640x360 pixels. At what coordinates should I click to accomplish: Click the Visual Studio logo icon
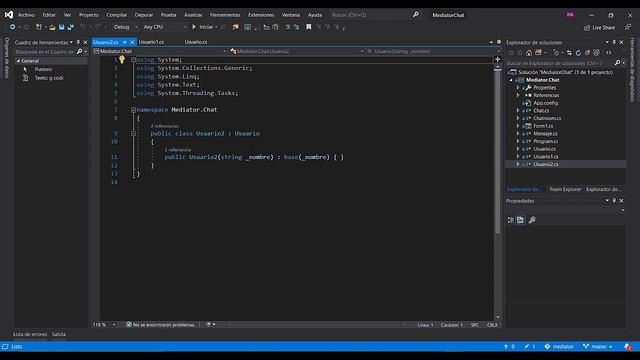[x=9, y=15]
